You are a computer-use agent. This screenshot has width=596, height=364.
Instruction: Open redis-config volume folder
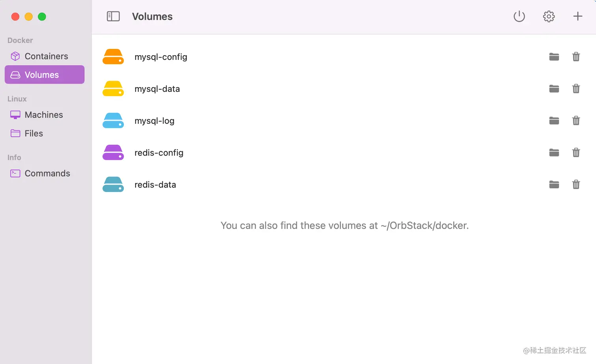click(554, 152)
